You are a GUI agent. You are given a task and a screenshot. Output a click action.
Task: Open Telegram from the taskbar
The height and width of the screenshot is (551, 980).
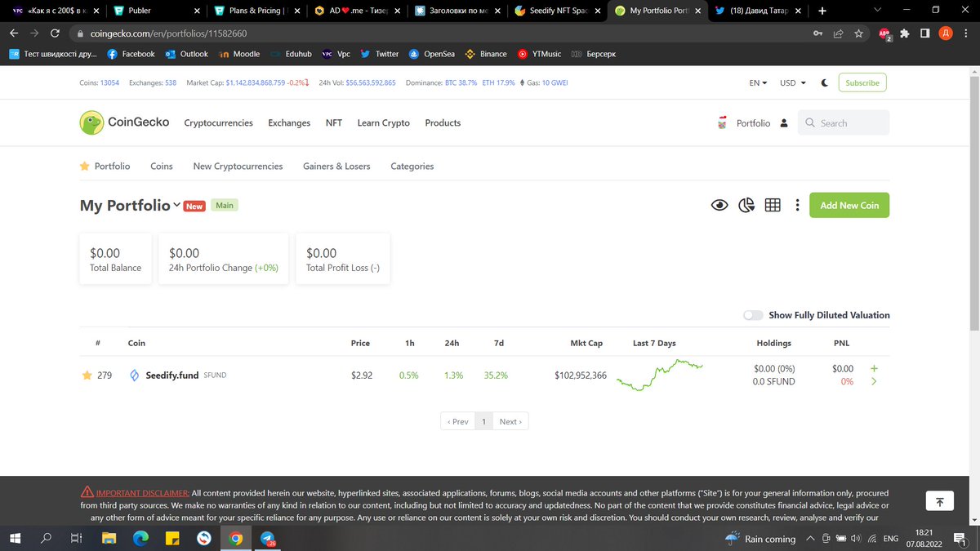click(268, 538)
